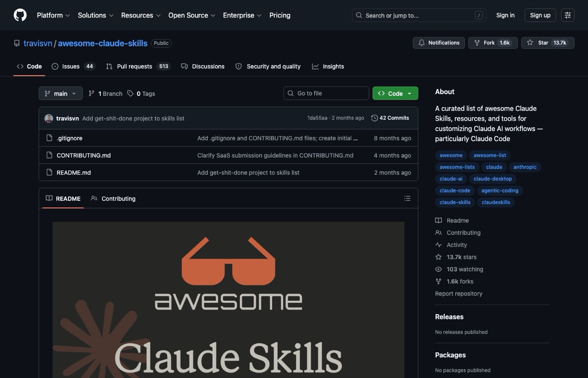Expand the Solutions menu

(x=96, y=15)
